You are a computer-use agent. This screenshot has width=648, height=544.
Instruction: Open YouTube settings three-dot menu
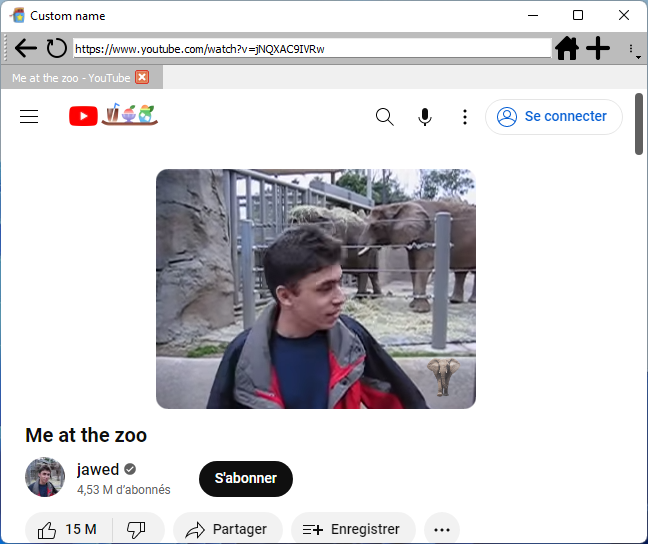click(x=464, y=117)
